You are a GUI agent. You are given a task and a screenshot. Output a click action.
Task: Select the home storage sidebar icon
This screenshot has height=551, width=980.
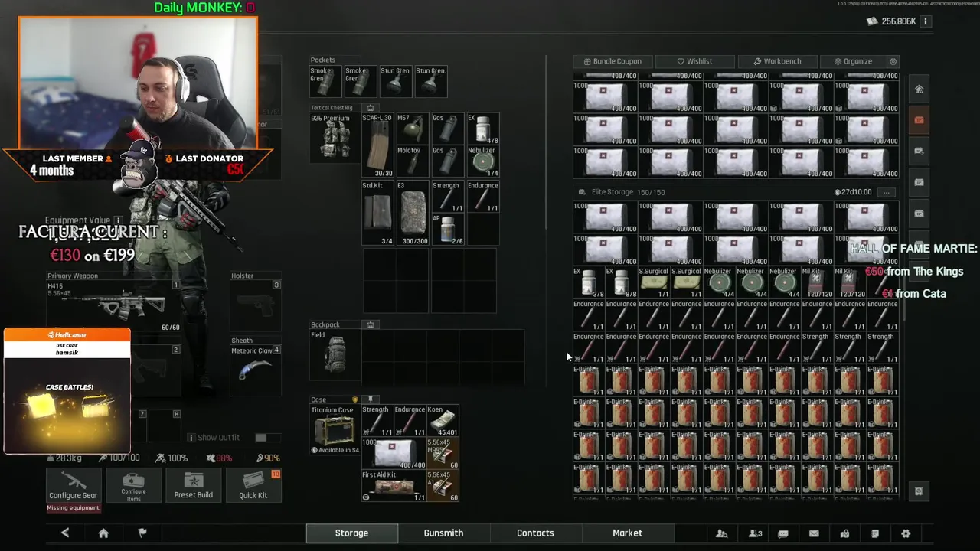point(919,89)
